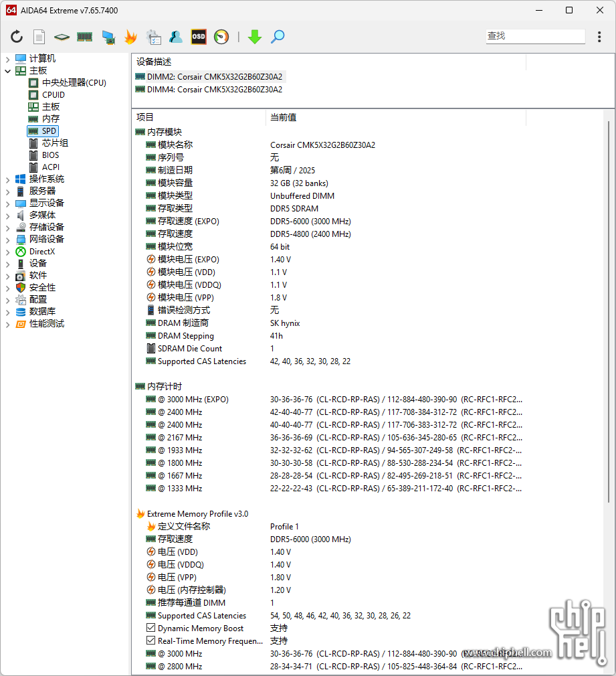Select the @ 2800 MHz timing row

tap(329, 666)
